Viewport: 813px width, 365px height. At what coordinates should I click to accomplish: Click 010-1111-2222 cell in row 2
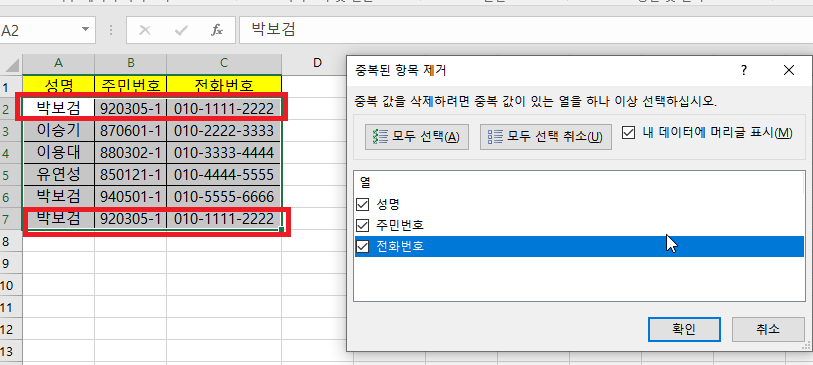point(224,108)
